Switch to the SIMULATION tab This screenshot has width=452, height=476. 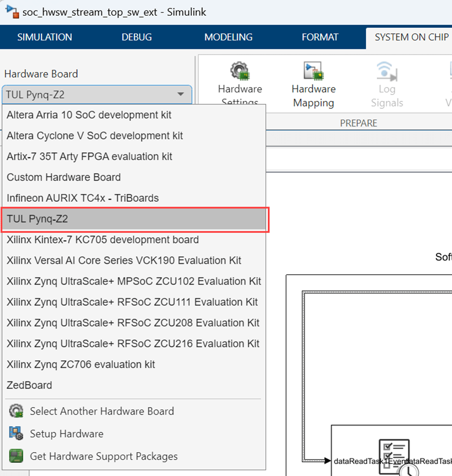pos(45,37)
